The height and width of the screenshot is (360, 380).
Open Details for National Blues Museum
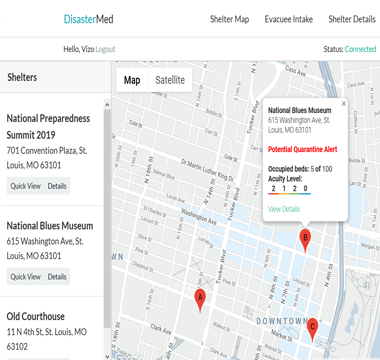[57, 277]
